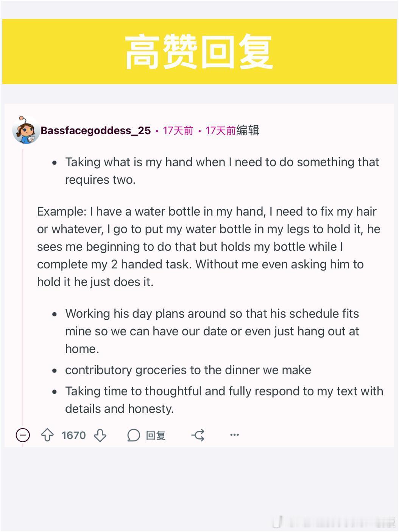This screenshot has height=532, width=399.
Task: Select the bullet about taking what's in hand
Action: [222, 171]
